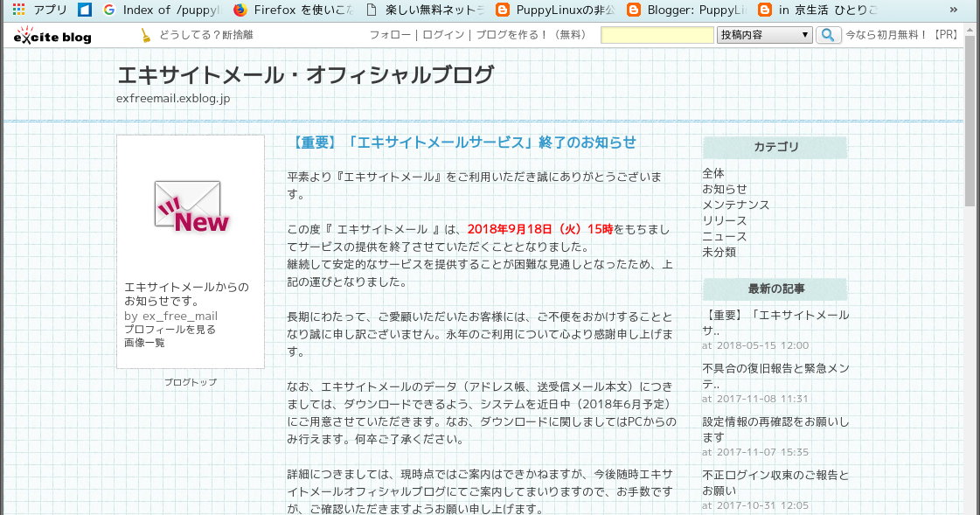The width and height of the screenshot is (980, 515).
Task: Focus the yellow search input field
Action: [657, 35]
